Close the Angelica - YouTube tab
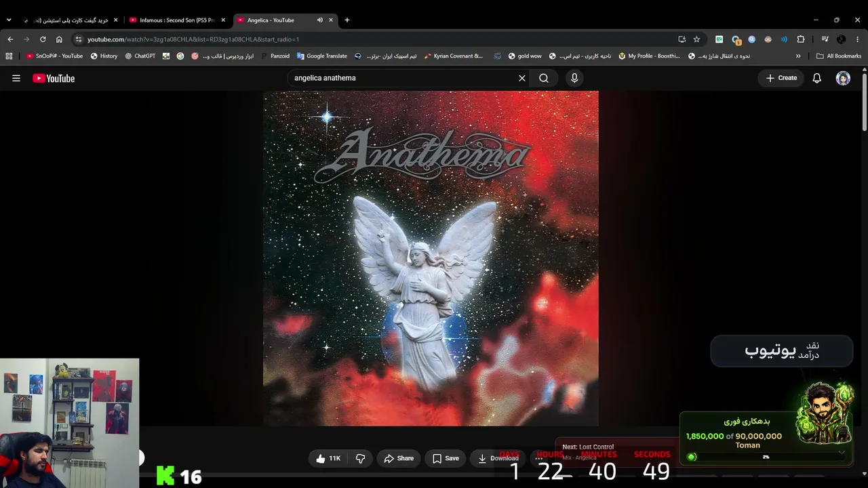The height and width of the screenshot is (488, 868). (x=331, y=20)
